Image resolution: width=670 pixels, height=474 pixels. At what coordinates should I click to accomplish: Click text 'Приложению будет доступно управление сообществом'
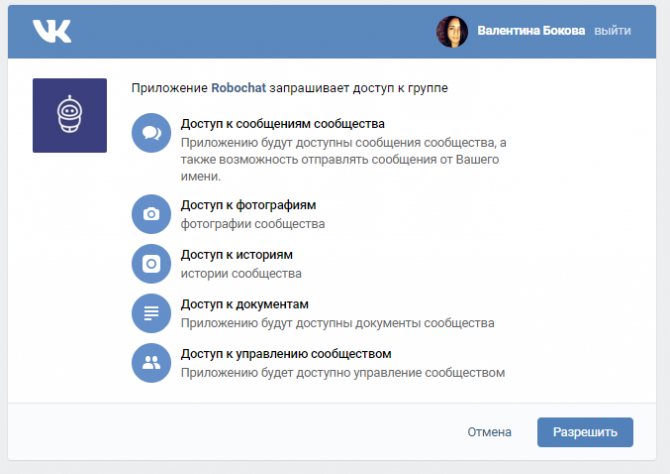coord(343,373)
